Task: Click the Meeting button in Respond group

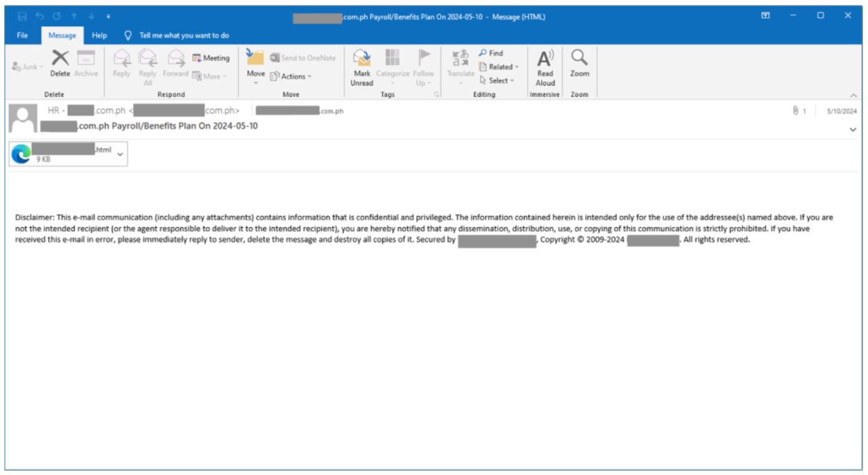Action: pos(211,58)
